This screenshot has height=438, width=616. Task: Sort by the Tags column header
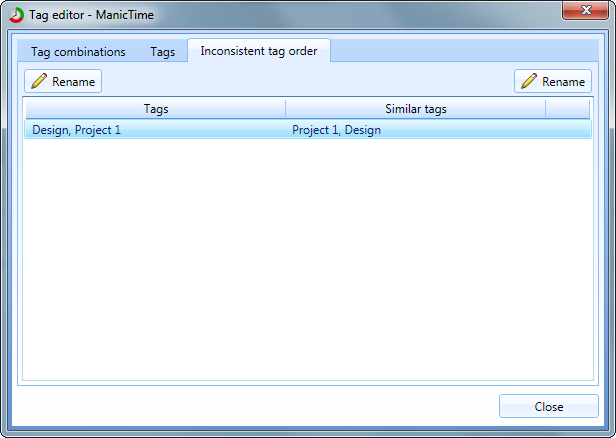[x=156, y=109]
